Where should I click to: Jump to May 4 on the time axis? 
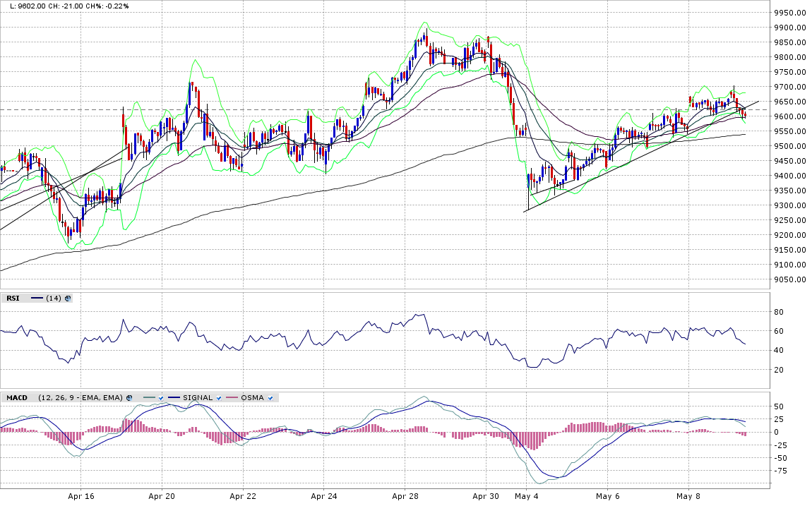coord(526,497)
